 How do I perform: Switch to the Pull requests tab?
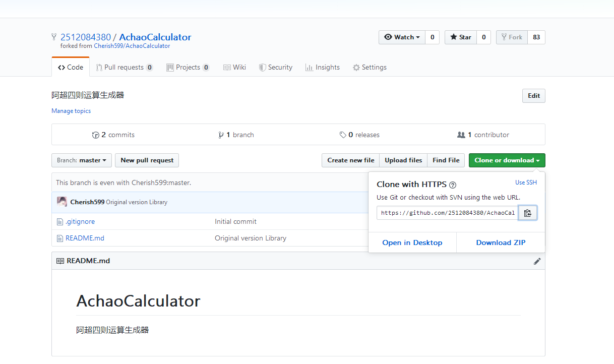(125, 68)
